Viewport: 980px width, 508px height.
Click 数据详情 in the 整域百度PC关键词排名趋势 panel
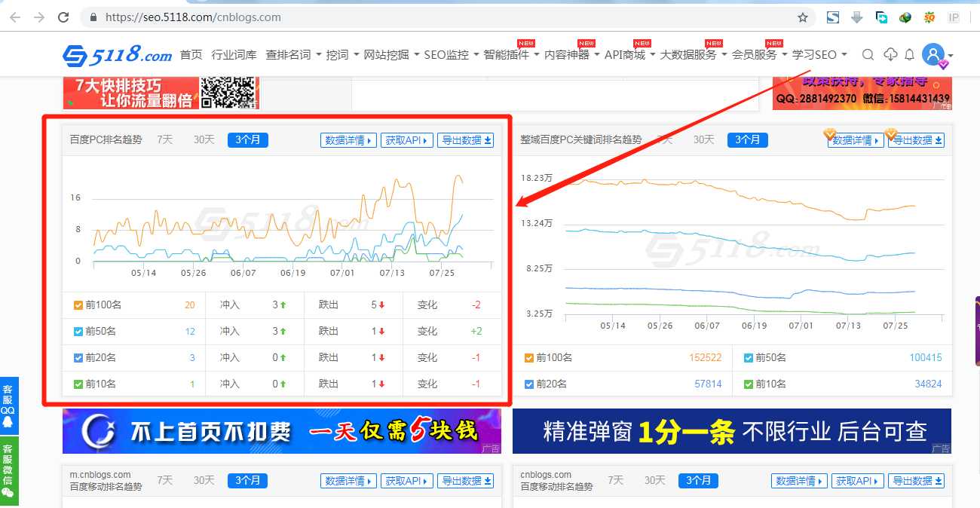pyautogui.click(x=856, y=140)
